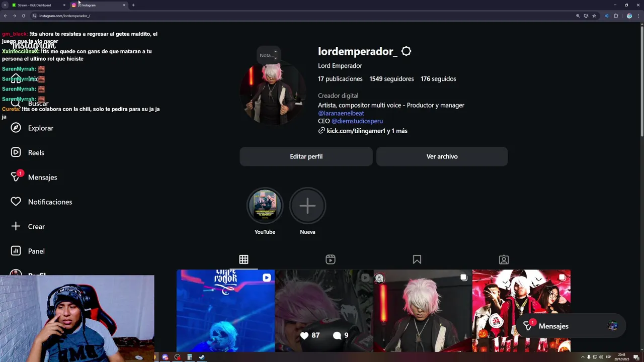Screen dimensions: 644x362
Task: Open the white-haired figure red-light post
Action: (x=423, y=311)
